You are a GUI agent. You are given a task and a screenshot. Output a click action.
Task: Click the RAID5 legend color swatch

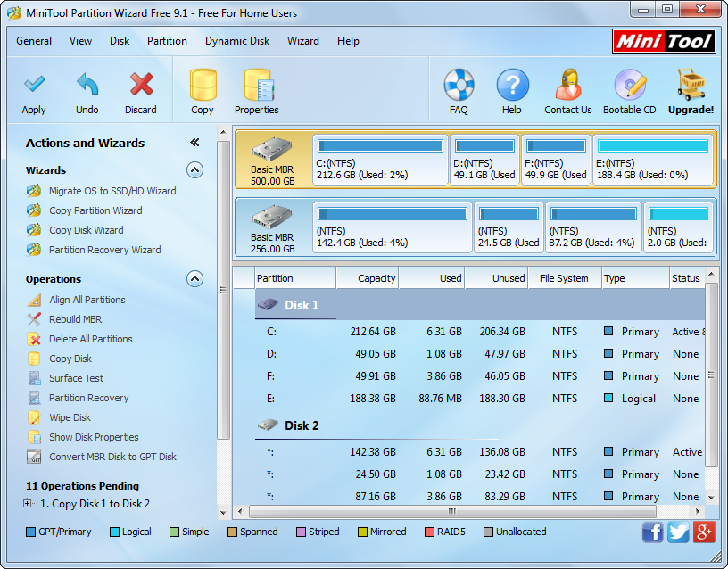click(429, 532)
